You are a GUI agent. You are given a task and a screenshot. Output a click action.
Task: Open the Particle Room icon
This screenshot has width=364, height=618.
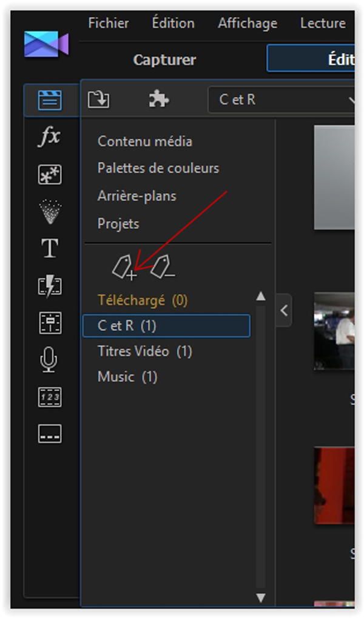50,211
